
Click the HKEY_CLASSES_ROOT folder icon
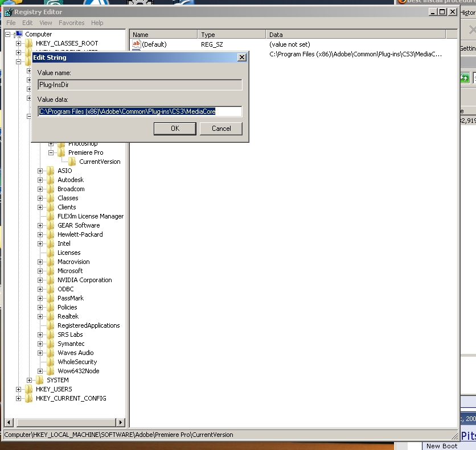pyautogui.click(x=29, y=43)
